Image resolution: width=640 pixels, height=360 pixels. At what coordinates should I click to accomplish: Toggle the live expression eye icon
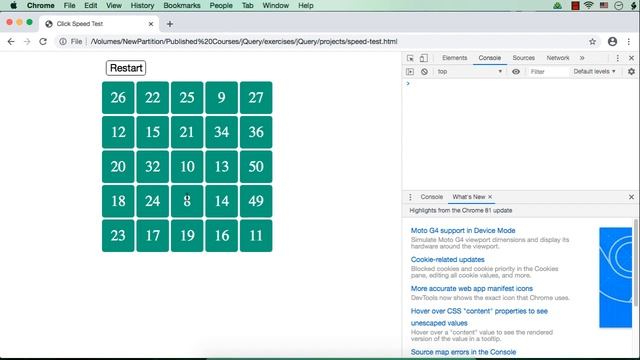(x=516, y=71)
